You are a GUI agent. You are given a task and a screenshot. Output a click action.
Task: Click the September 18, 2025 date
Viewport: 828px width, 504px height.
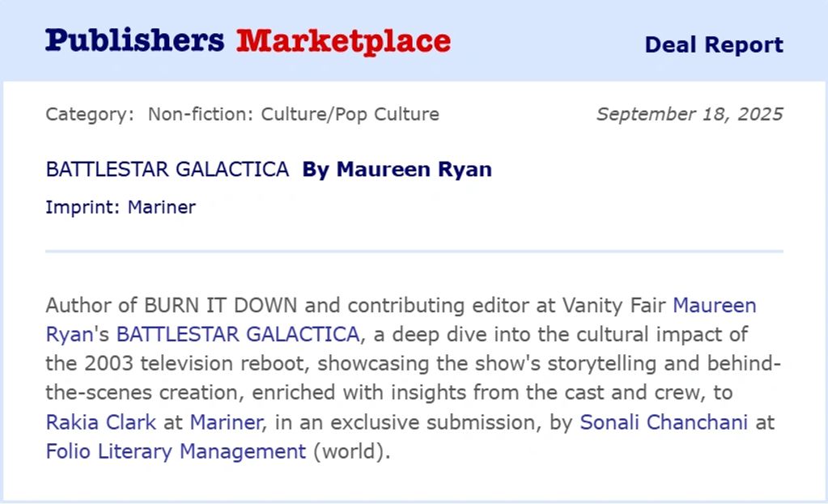690,114
